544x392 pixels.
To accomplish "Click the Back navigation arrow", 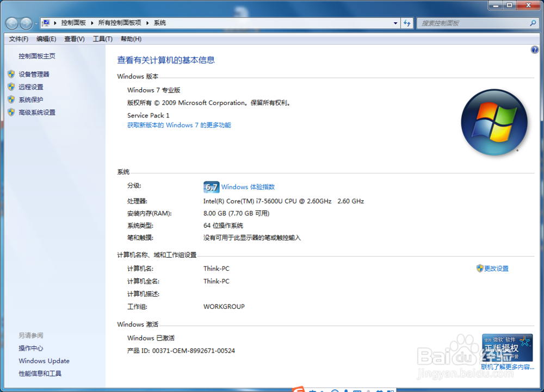I will (12, 23).
